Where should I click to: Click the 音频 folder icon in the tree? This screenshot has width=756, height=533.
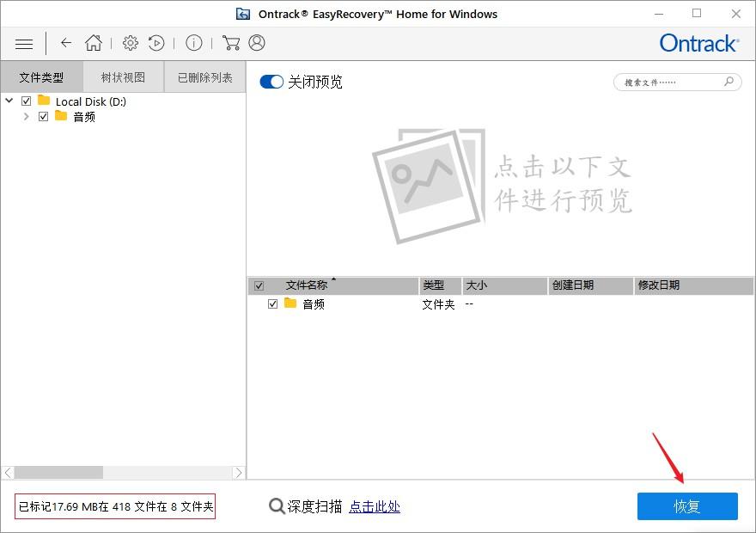coord(61,116)
